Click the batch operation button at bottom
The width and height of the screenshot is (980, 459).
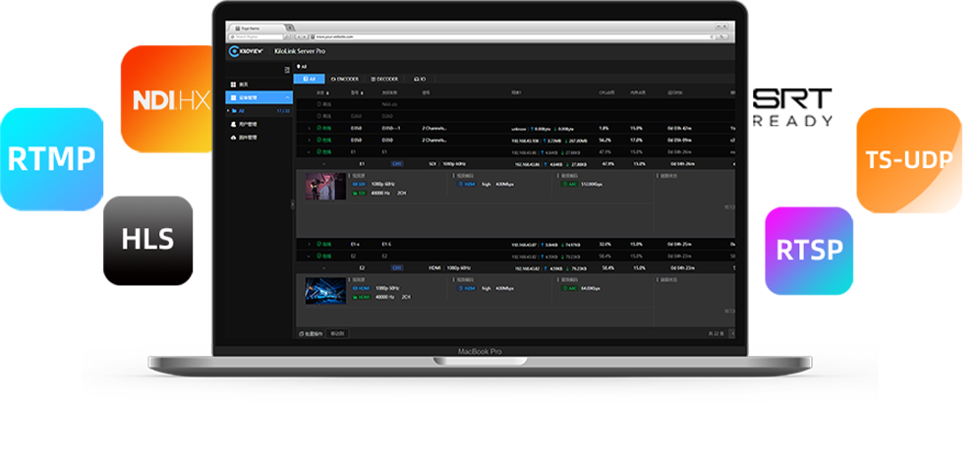(x=312, y=334)
